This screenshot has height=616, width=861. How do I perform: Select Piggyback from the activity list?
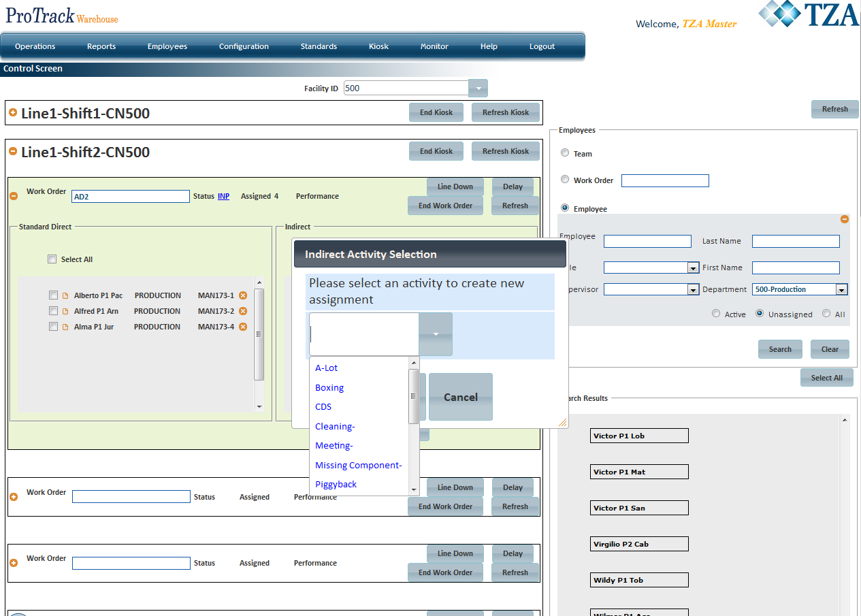[336, 484]
